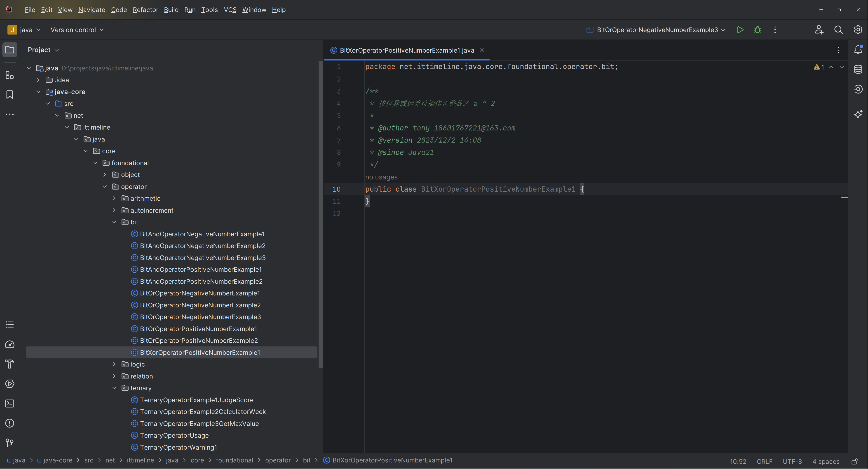Viewport: 868px width, 469px height.
Task: Open the Coverage tool window icon
Action: (858, 89)
